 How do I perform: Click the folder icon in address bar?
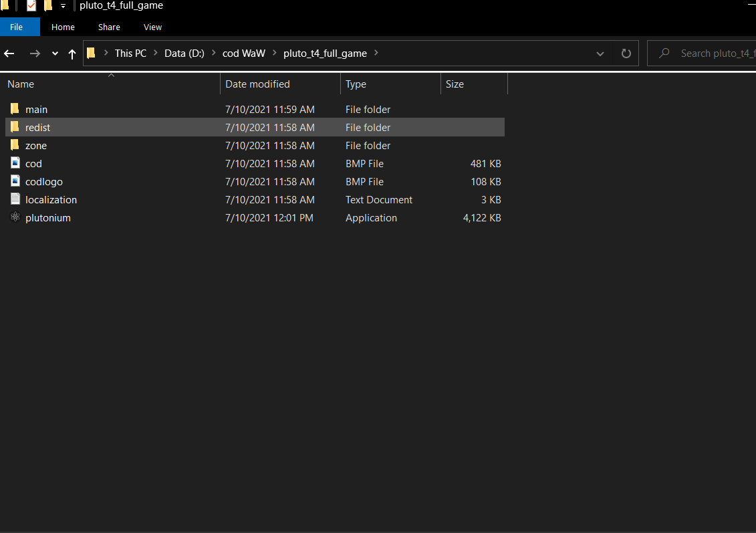(x=91, y=53)
